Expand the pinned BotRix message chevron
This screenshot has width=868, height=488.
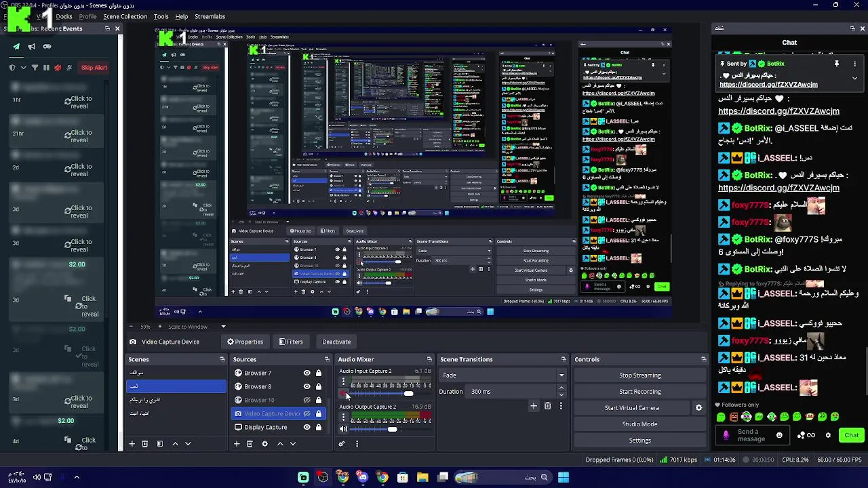(x=854, y=78)
